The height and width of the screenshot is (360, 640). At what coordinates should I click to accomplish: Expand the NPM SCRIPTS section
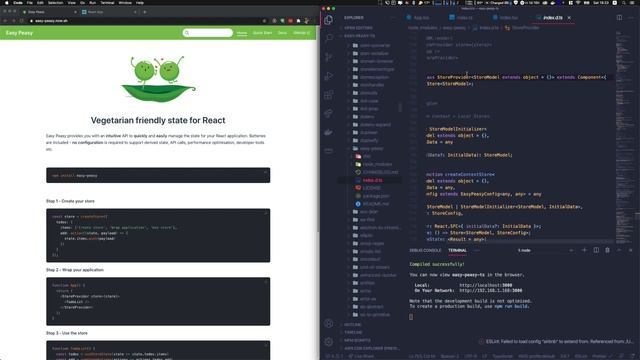coord(357,340)
